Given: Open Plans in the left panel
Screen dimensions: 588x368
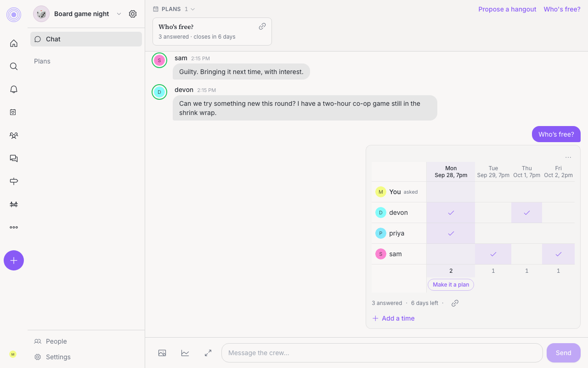Looking at the screenshot, I should (x=42, y=61).
